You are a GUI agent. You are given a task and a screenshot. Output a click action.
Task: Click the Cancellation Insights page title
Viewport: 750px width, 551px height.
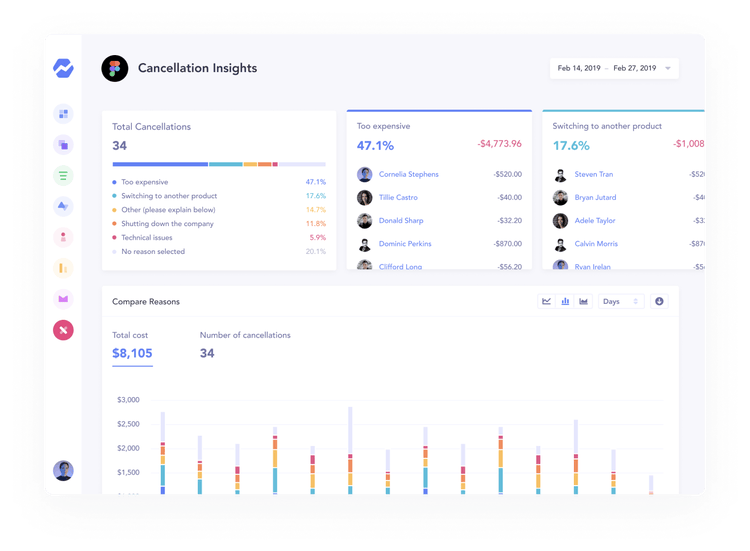tap(198, 68)
